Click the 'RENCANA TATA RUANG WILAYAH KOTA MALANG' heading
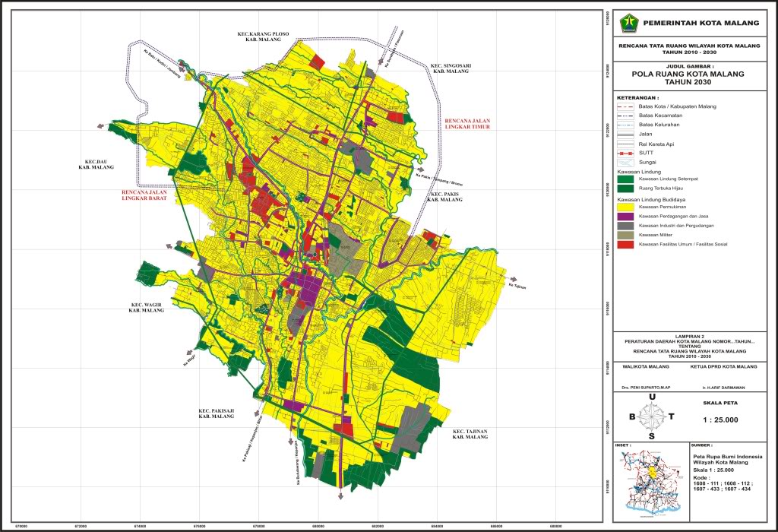The height and width of the screenshot is (532, 778). point(689,46)
